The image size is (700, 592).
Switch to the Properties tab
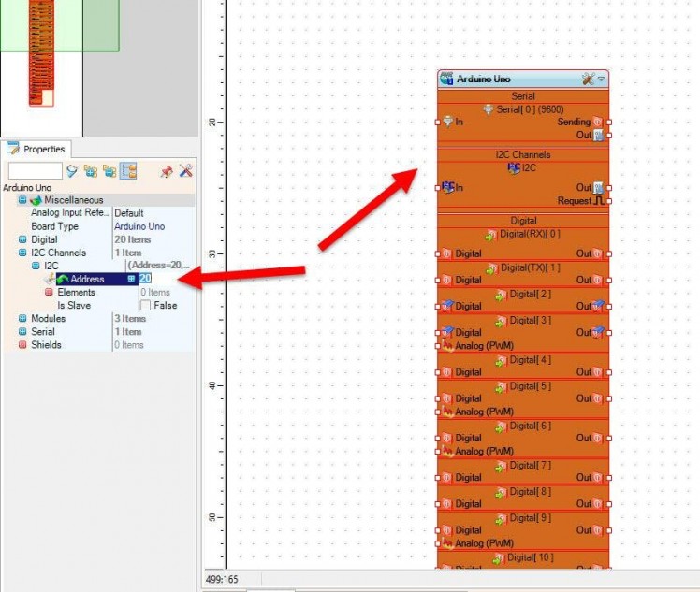tap(36, 149)
